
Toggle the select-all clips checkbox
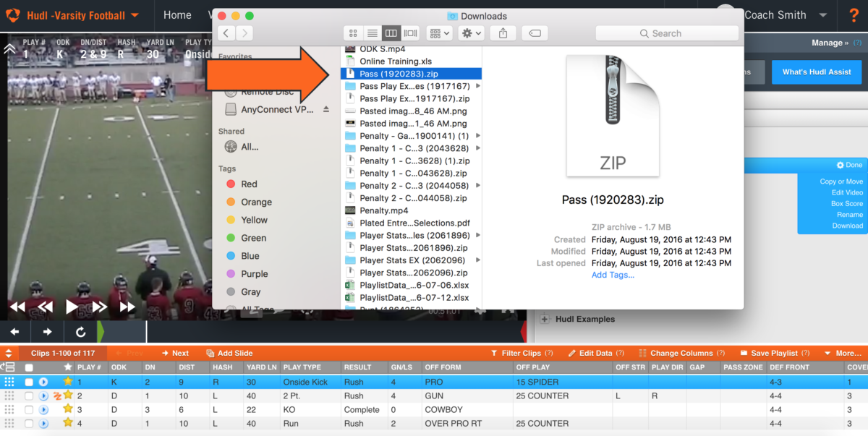(x=29, y=368)
